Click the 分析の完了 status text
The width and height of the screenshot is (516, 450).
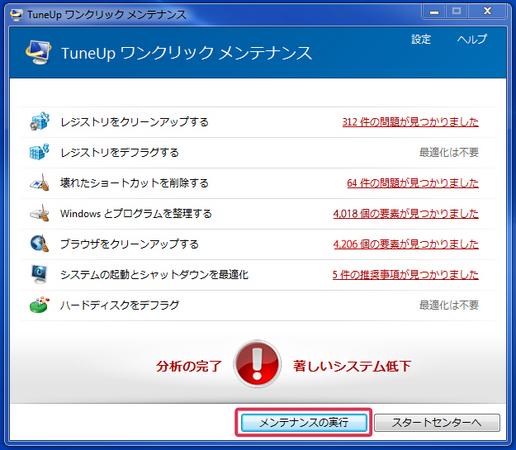click(189, 366)
